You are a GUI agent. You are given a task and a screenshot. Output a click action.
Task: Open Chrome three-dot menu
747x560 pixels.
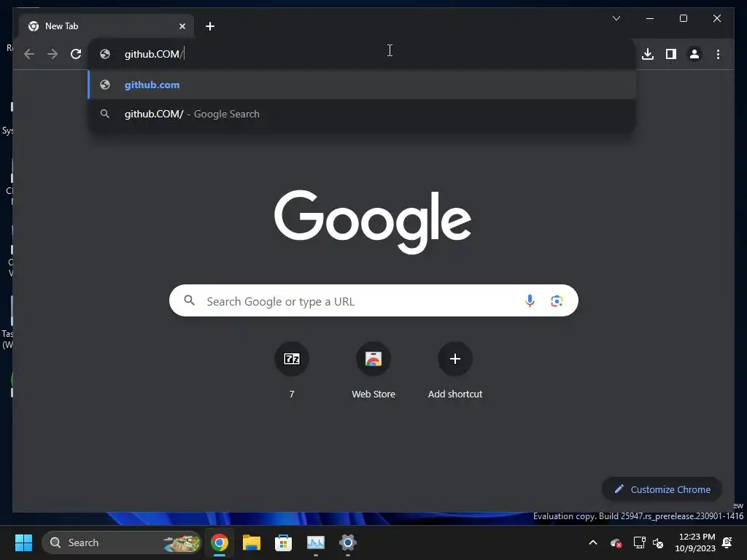pyautogui.click(x=718, y=54)
